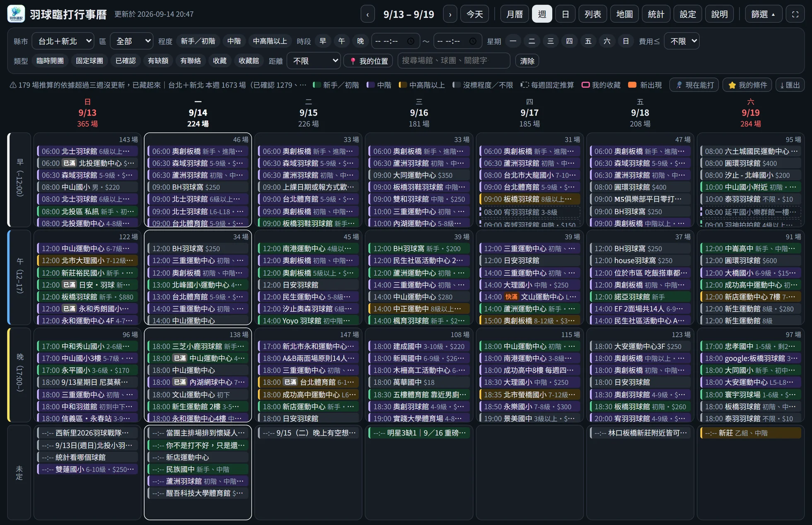The width and height of the screenshot is (812, 525).
Task: Open 17:00 忠孝國中 event on 9/19
Action: pos(750,346)
